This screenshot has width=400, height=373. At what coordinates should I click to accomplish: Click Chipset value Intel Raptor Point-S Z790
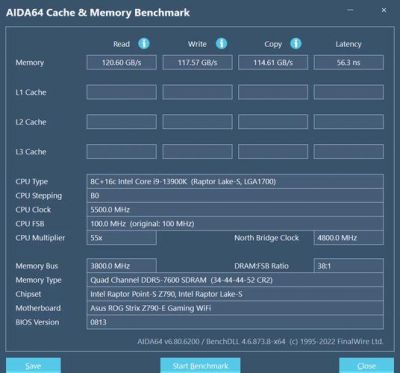point(235,294)
